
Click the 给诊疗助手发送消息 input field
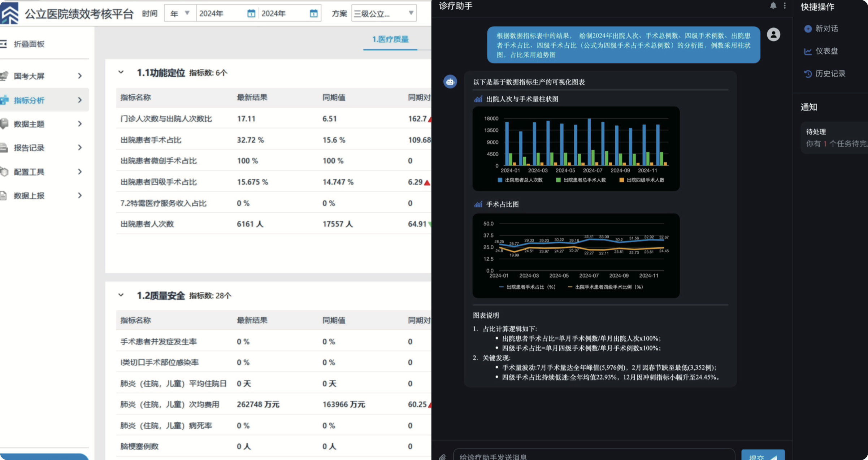click(594, 456)
